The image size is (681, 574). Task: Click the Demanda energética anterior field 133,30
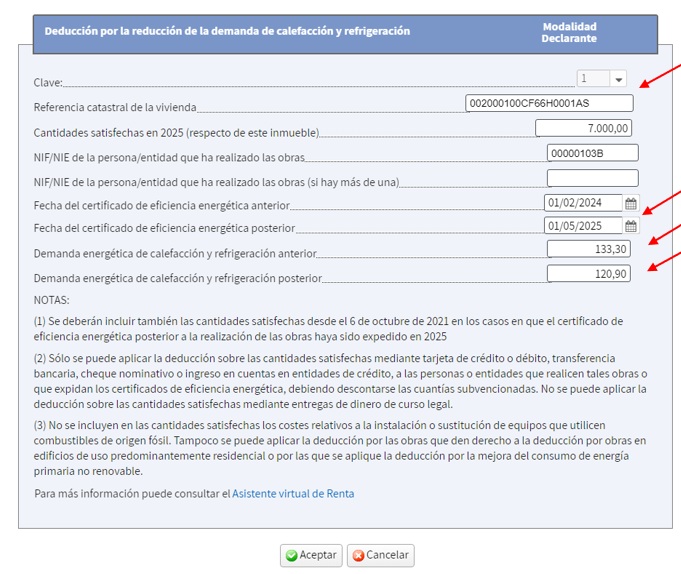tap(589, 249)
